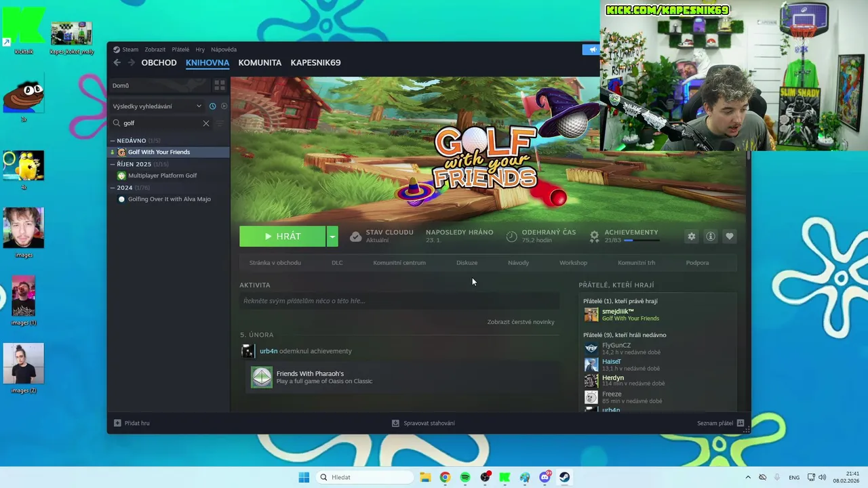The image size is (868, 488).
Task: Open Spotify from the taskbar
Action: (x=465, y=477)
